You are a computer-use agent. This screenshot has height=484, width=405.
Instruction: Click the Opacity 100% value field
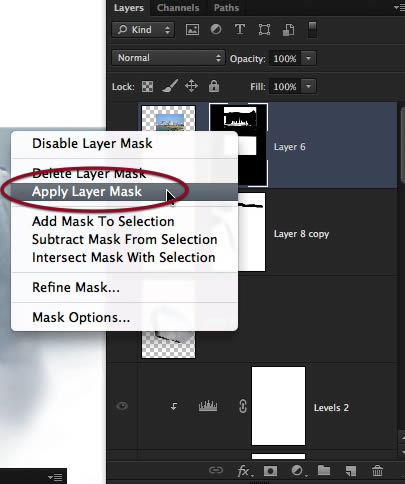tap(285, 59)
